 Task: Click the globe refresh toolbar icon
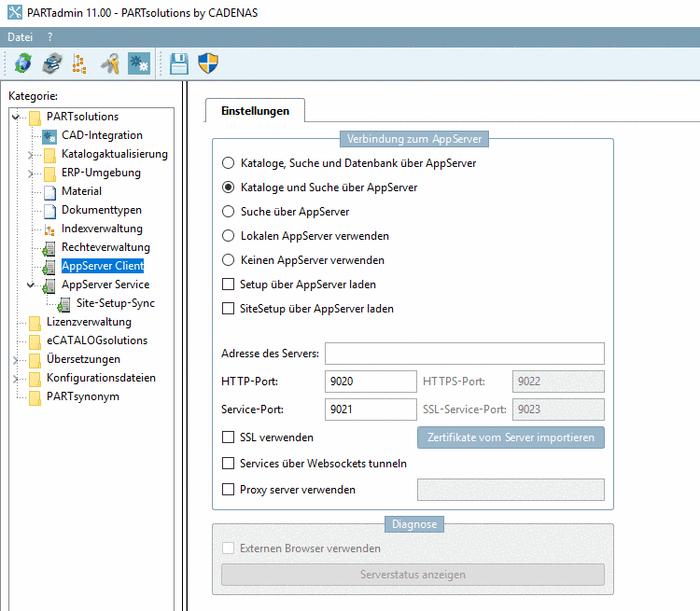23,62
